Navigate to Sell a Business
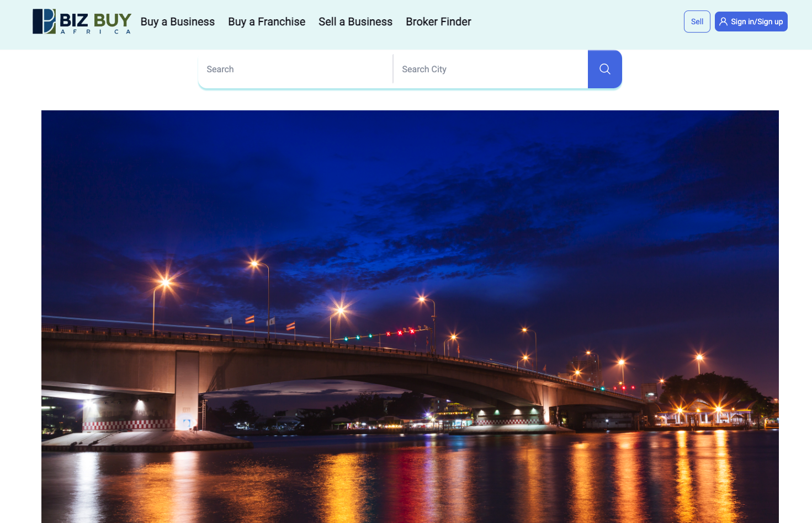 point(355,22)
